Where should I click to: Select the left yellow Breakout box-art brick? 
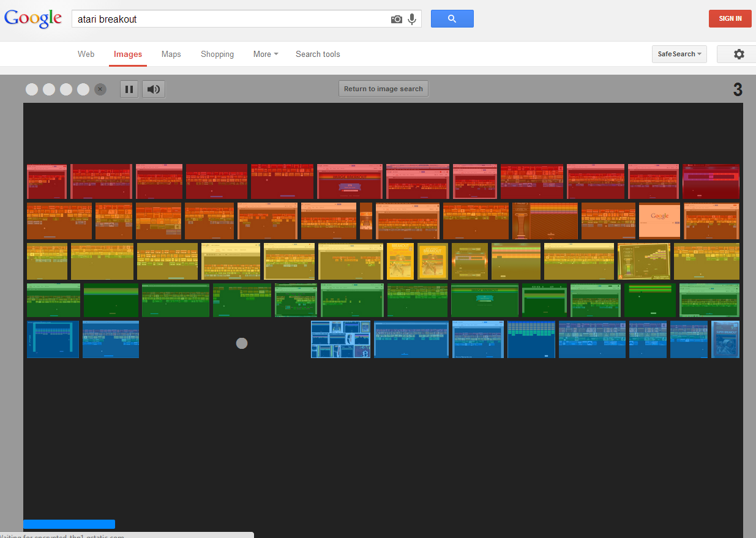(x=400, y=261)
